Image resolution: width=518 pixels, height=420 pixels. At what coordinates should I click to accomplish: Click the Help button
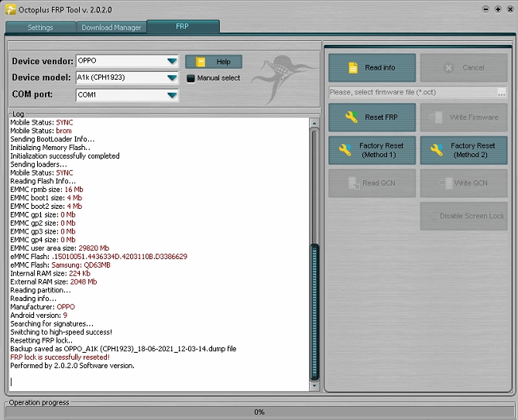214,62
